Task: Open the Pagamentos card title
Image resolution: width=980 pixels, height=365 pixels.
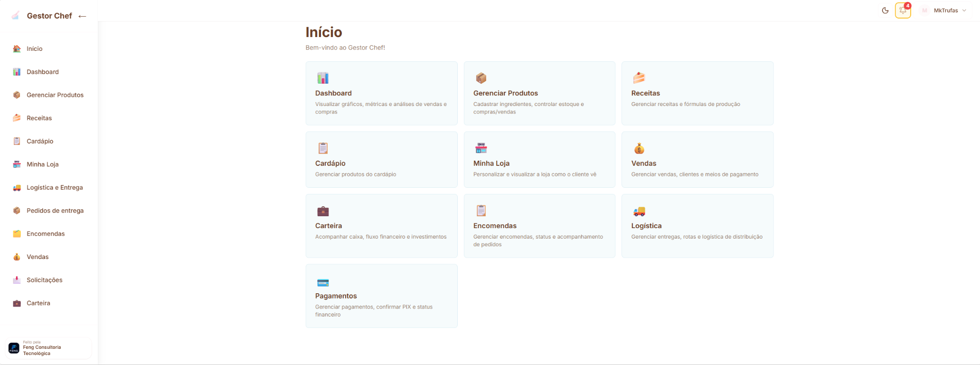Action: pyautogui.click(x=336, y=296)
